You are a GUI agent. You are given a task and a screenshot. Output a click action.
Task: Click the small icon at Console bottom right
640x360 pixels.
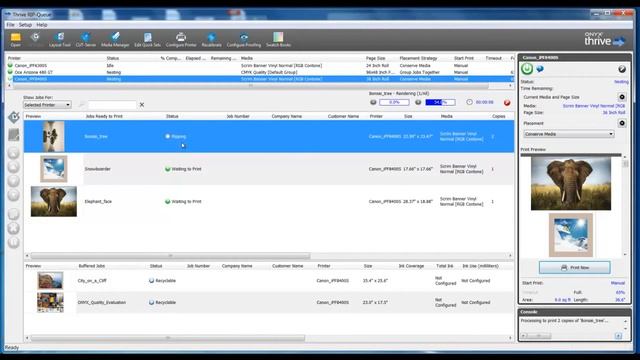(x=618, y=336)
